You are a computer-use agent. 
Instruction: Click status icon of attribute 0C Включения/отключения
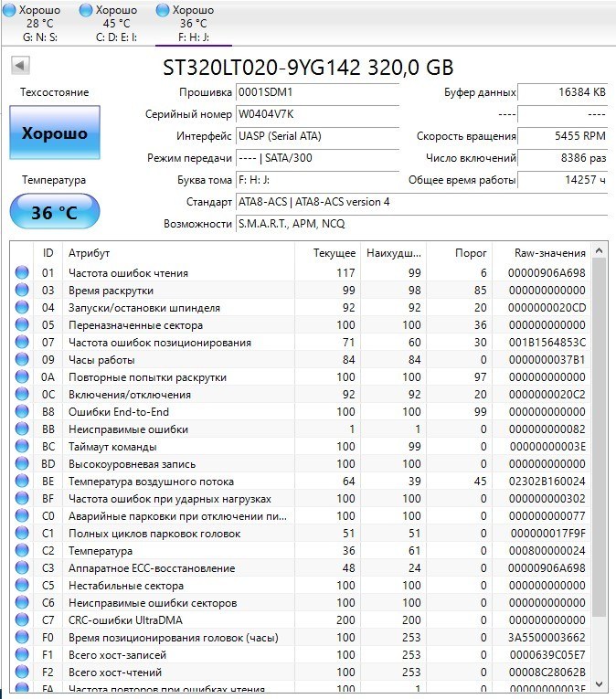pos(22,394)
